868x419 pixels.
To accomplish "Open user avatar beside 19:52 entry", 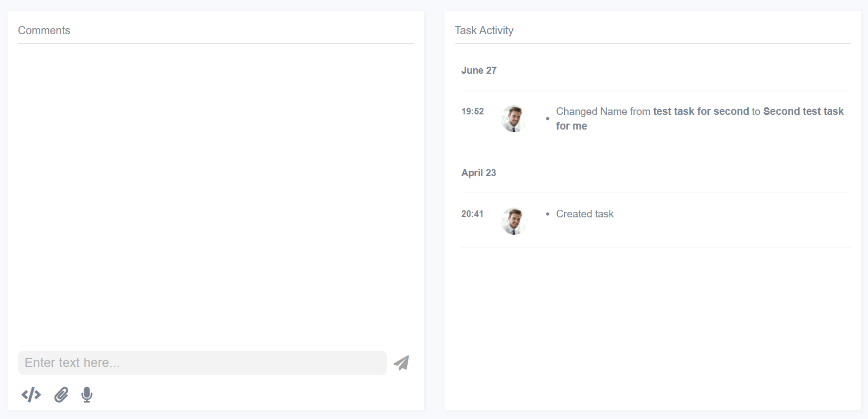I will tap(513, 119).
